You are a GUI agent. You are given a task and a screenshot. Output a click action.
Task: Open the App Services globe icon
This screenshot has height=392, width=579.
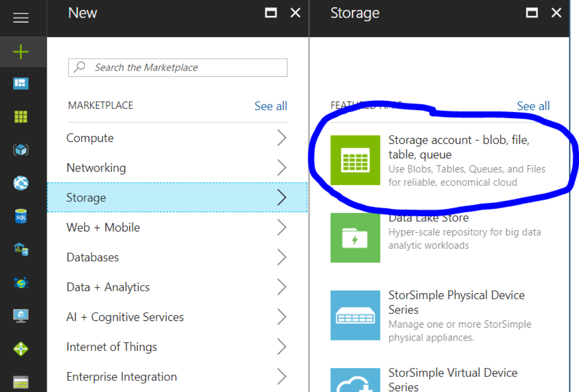pos(21,183)
